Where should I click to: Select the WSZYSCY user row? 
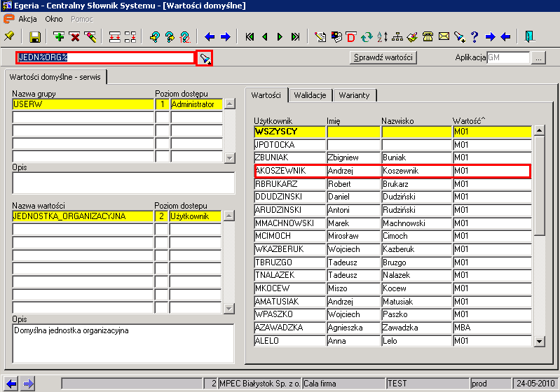392,132
